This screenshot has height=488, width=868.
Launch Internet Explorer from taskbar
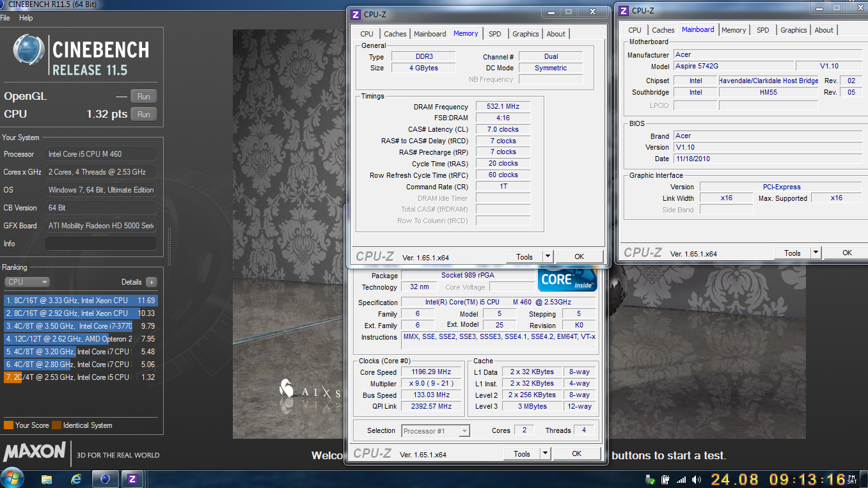click(76, 478)
